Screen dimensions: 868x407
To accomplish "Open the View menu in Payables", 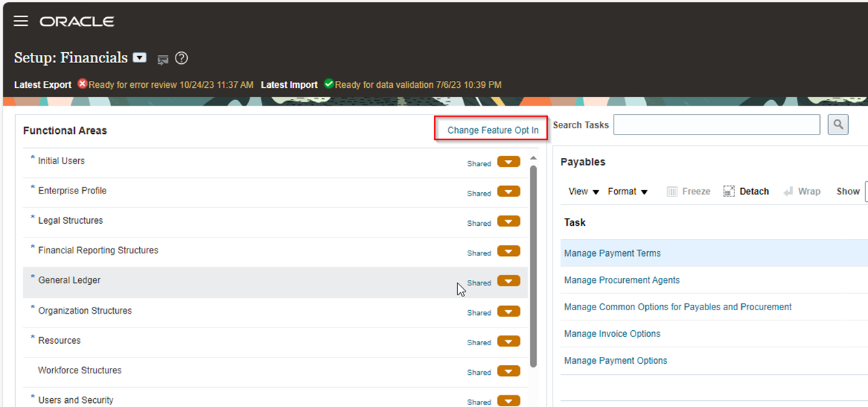I will coord(582,191).
